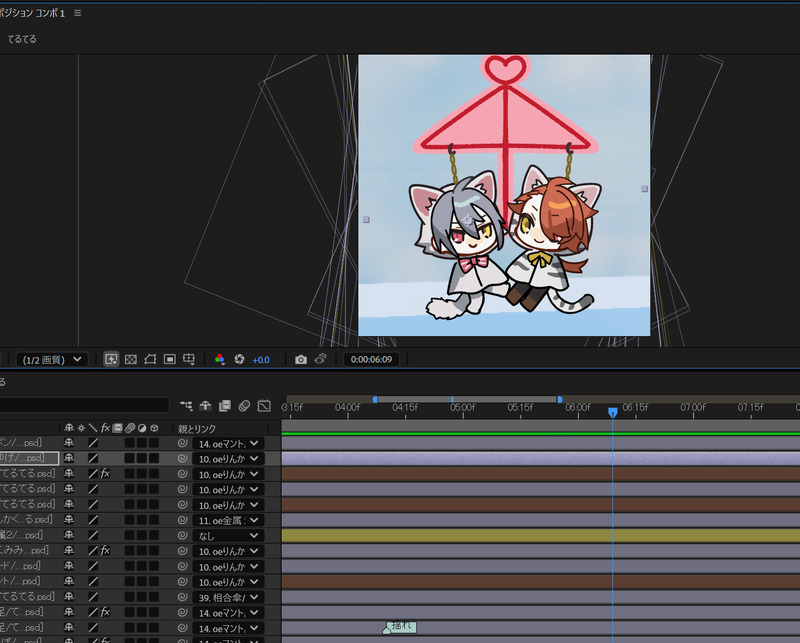
Task: Toggle shy switch on ボン/...psd layer
Action: [x=69, y=443]
